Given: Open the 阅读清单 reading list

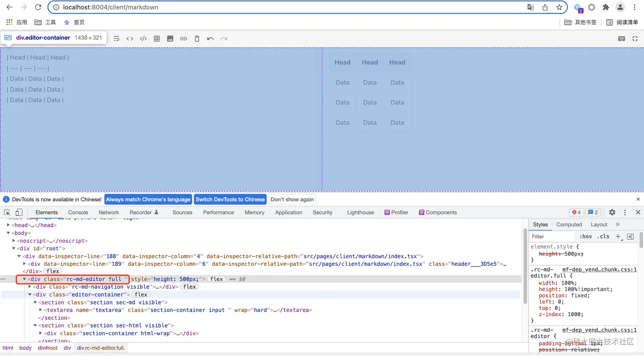Looking at the screenshot, I should point(622,22).
